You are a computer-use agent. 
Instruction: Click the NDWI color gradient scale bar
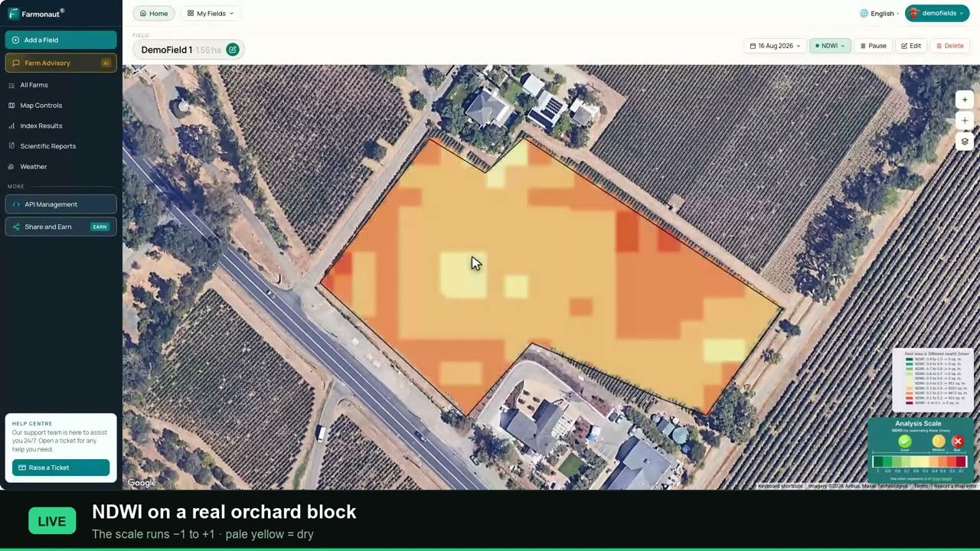[920, 461]
